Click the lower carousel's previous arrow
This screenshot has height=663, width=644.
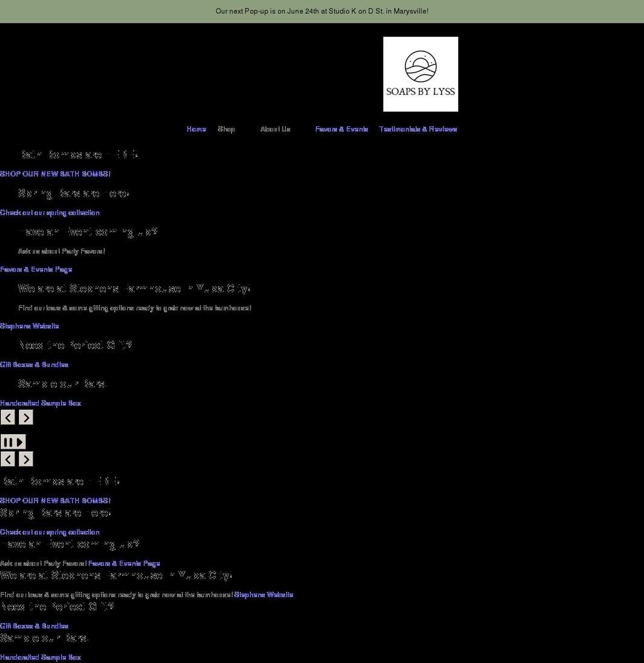click(x=8, y=459)
